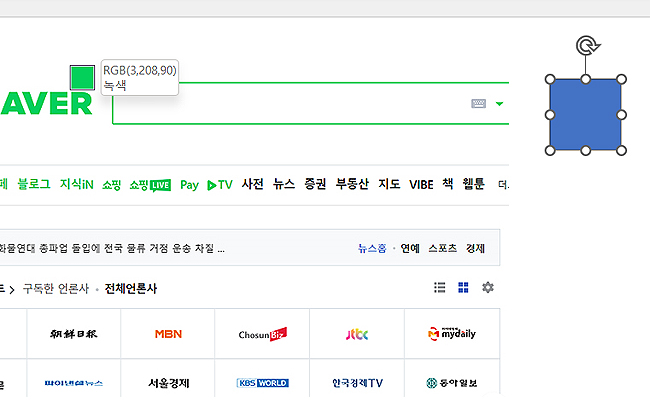This screenshot has width=650, height=419.
Task: Go to VIBE section
Action: click(421, 184)
